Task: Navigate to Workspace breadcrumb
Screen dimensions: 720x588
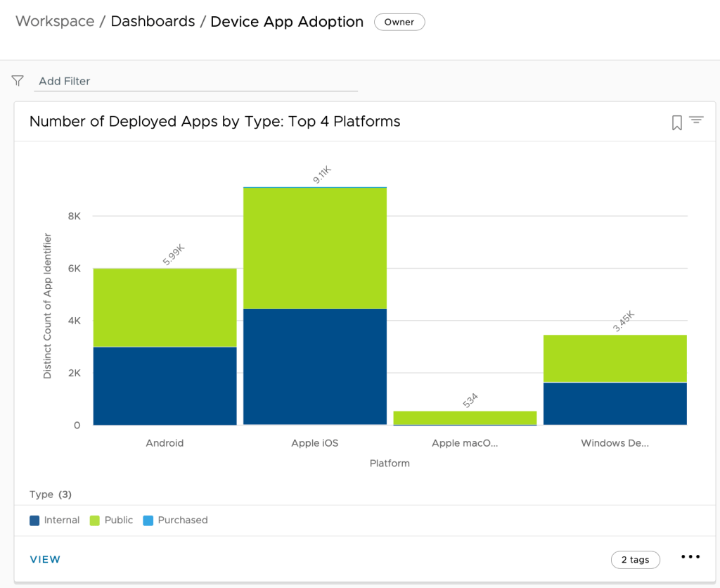Action: coord(55,22)
